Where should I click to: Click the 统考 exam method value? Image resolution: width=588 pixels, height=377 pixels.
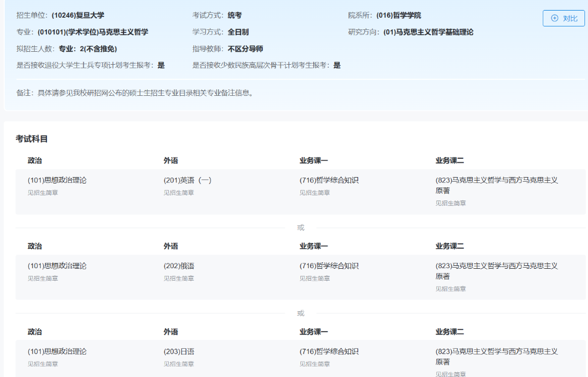point(235,15)
